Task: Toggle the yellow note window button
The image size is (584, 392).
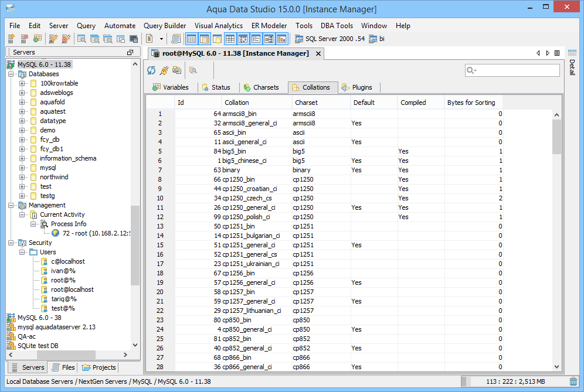Action: point(217,39)
